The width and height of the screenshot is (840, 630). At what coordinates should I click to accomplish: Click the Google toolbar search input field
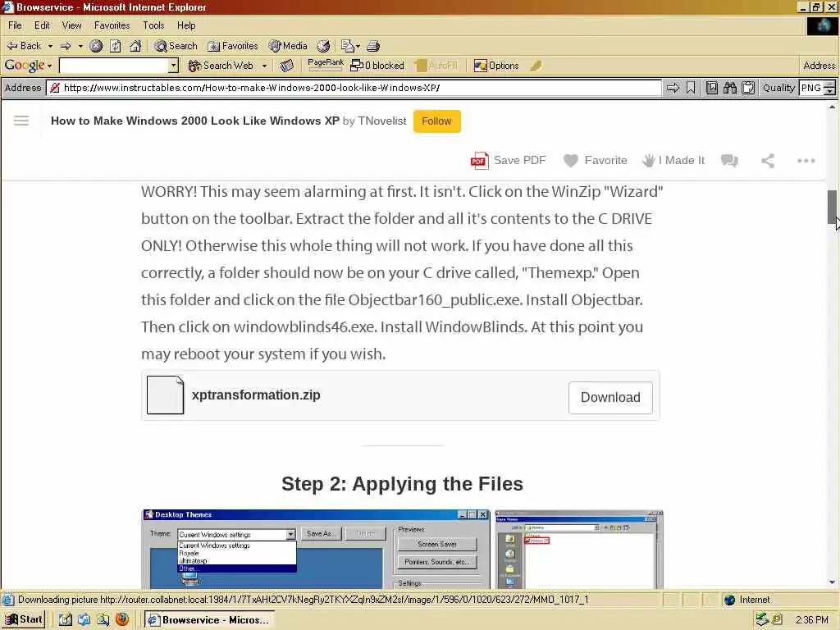click(113, 66)
